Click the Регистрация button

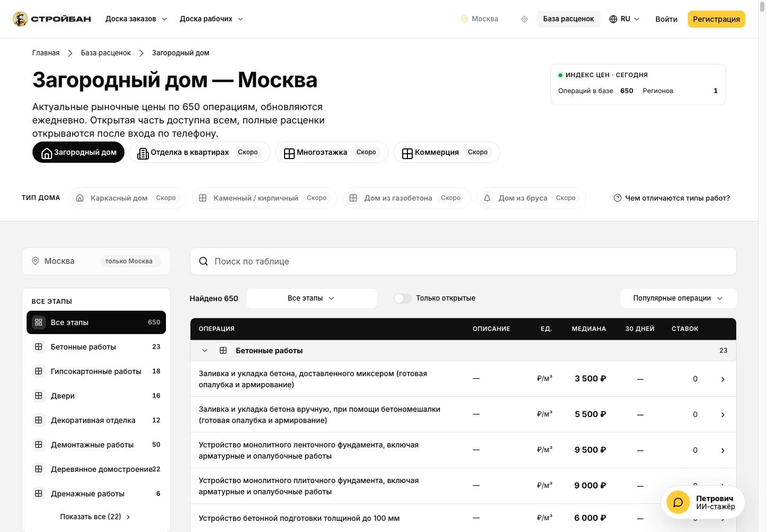click(x=716, y=19)
